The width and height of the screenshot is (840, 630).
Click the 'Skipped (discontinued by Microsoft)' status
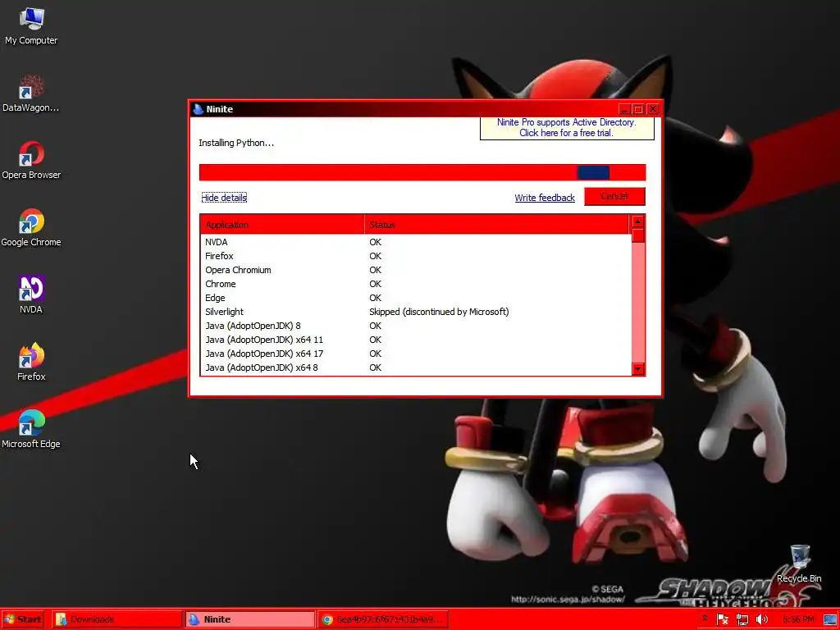click(439, 312)
